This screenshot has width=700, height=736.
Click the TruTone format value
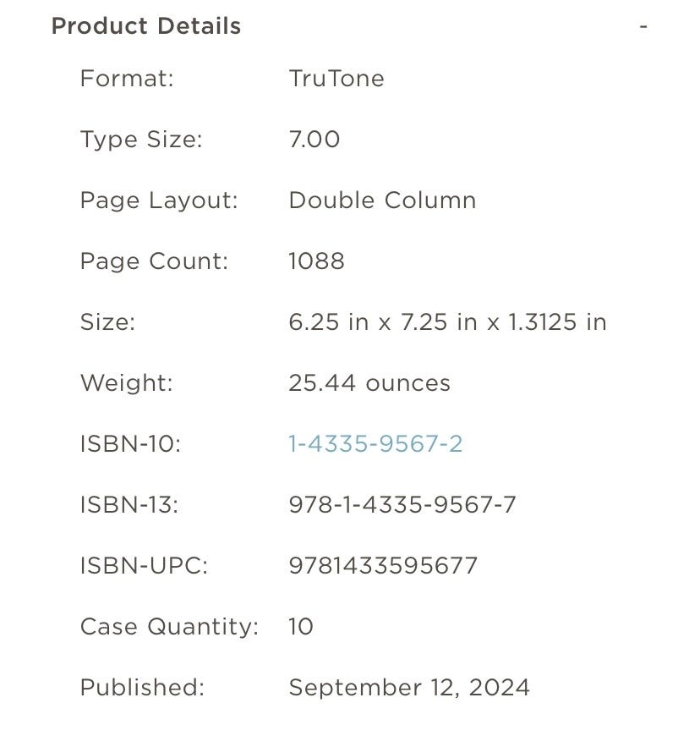(336, 79)
